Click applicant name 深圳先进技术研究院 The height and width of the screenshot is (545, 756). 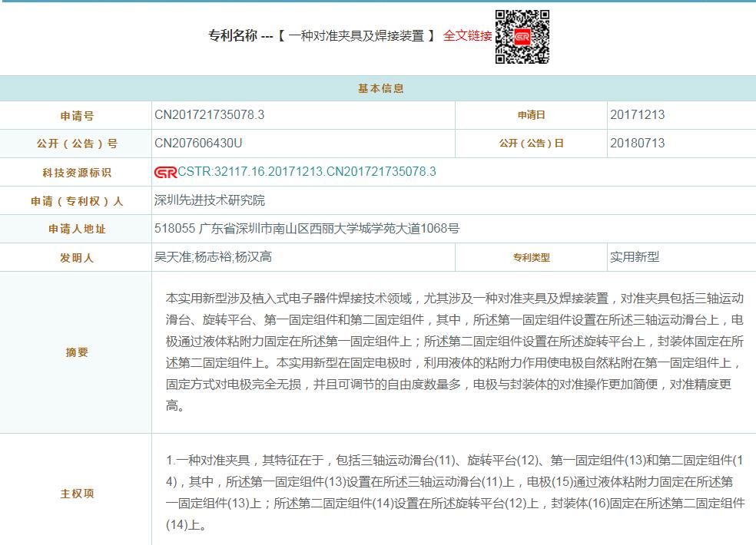tap(210, 200)
